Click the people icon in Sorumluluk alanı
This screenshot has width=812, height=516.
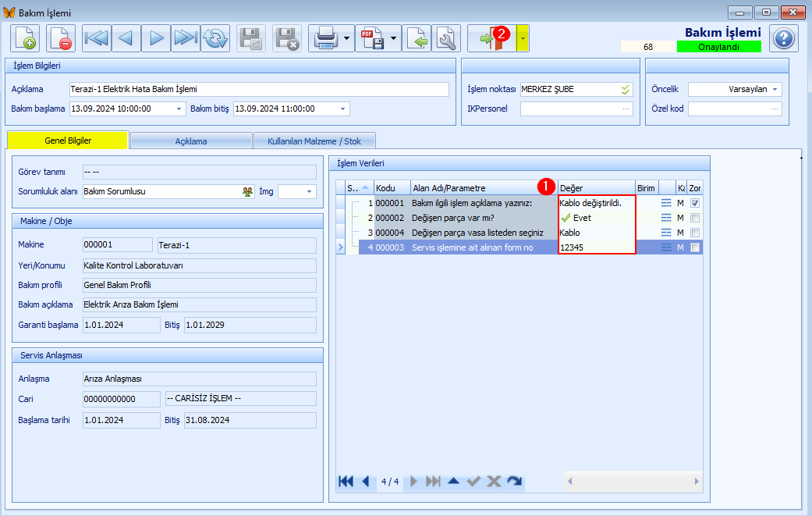[247, 192]
